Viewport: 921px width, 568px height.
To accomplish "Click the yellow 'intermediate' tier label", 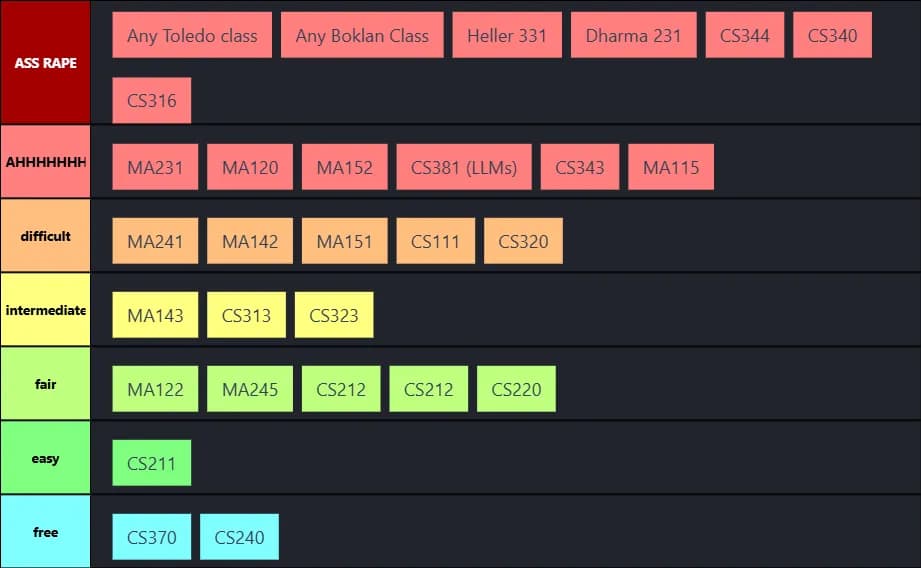I will point(45,310).
